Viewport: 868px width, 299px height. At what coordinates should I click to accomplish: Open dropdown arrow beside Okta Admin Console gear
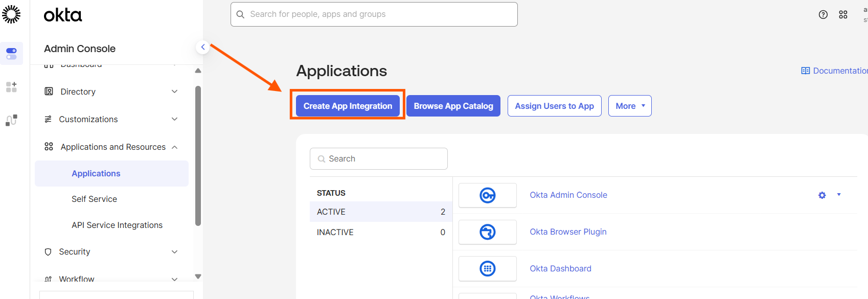[839, 195]
